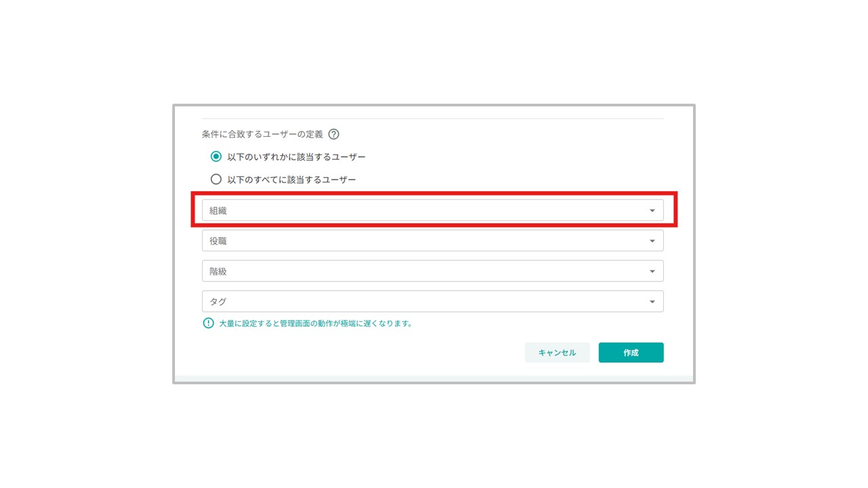Click the 組織 placeholder text
The image size is (868, 488).
tap(218, 211)
